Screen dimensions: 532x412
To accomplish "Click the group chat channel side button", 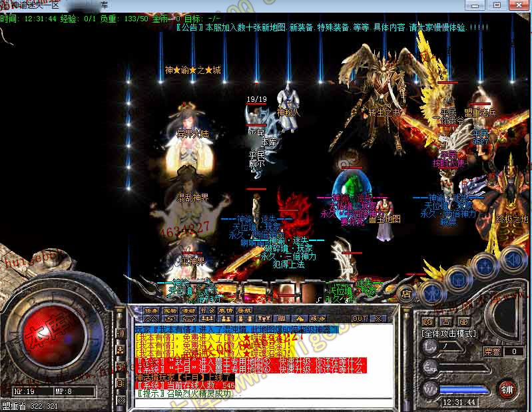I will coord(121,350).
